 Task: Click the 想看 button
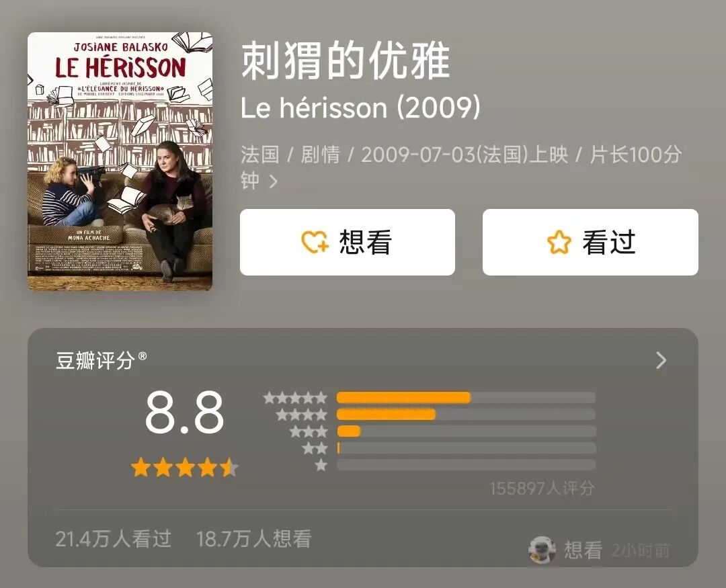(x=348, y=242)
